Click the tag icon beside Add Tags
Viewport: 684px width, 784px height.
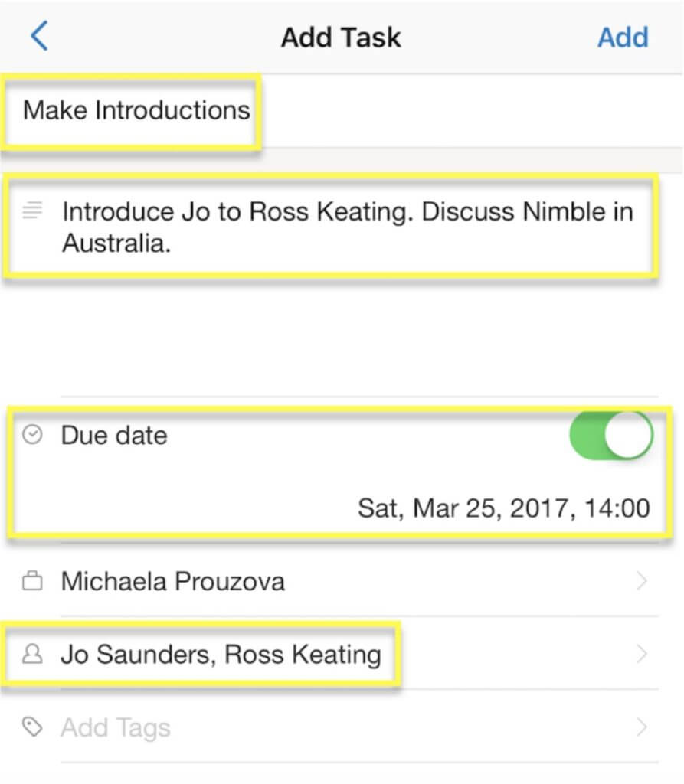pyautogui.click(x=32, y=727)
